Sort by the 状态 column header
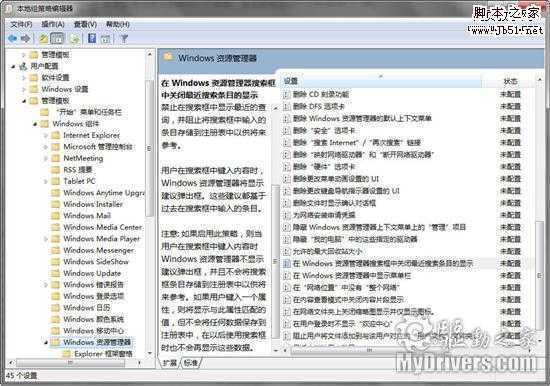Image resolution: width=550 pixels, height=386 pixels. click(510, 81)
